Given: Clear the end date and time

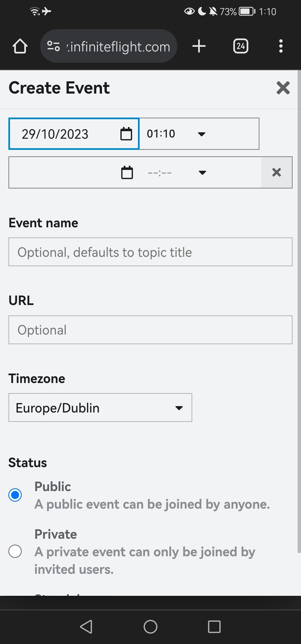Looking at the screenshot, I should (x=276, y=172).
